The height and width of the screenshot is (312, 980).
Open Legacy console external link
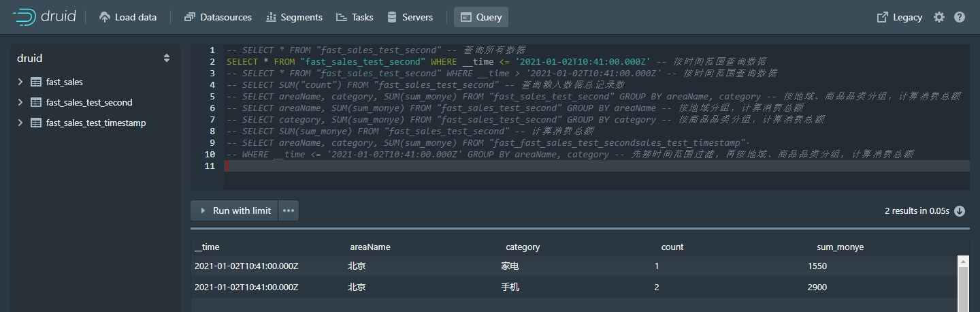tap(899, 17)
